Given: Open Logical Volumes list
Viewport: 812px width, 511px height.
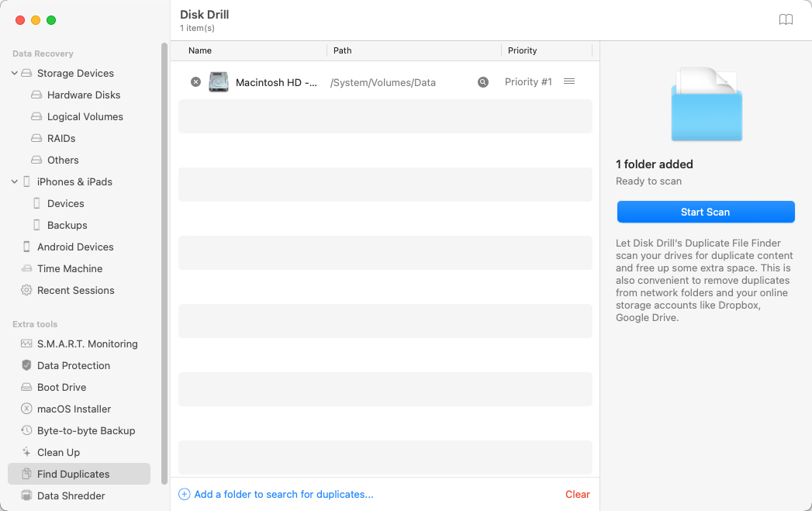Looking at the screenshot, I should [x=85, y=116].
